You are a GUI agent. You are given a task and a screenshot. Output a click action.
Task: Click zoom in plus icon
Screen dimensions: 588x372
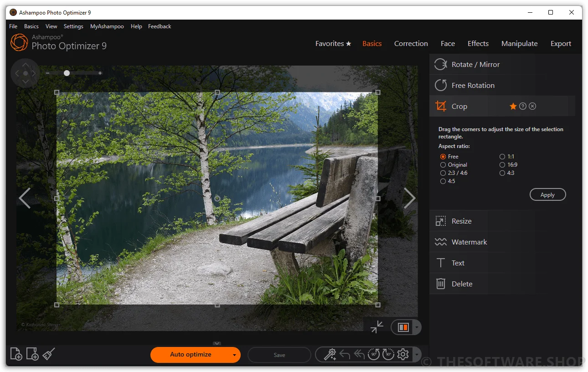click(100, 73)
